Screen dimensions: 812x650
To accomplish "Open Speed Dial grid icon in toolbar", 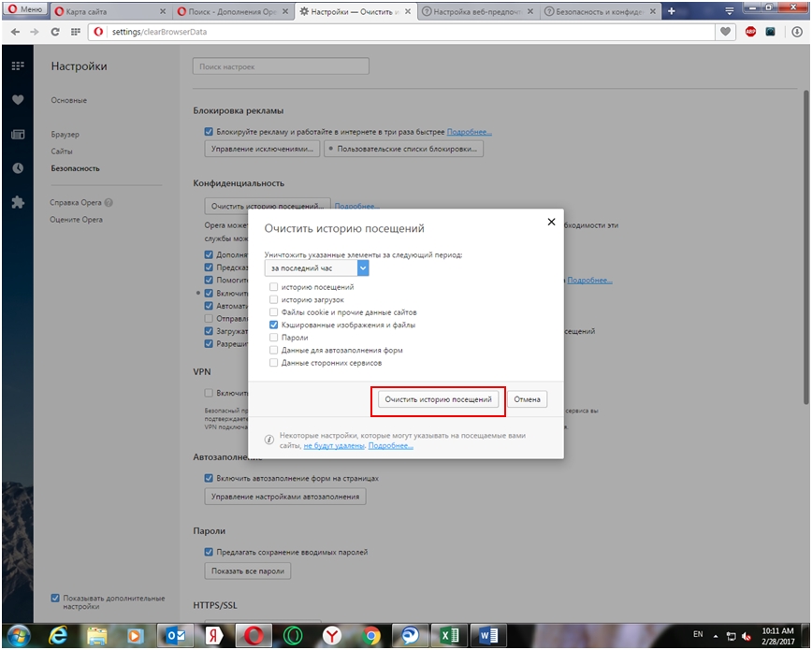I will pos(76,32).
